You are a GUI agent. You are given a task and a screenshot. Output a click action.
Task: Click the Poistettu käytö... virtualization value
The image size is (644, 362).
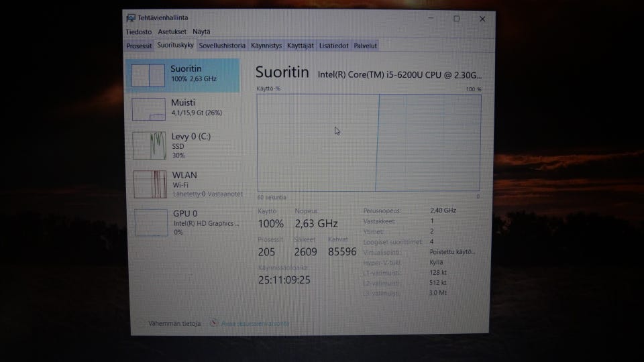[452, 252]
